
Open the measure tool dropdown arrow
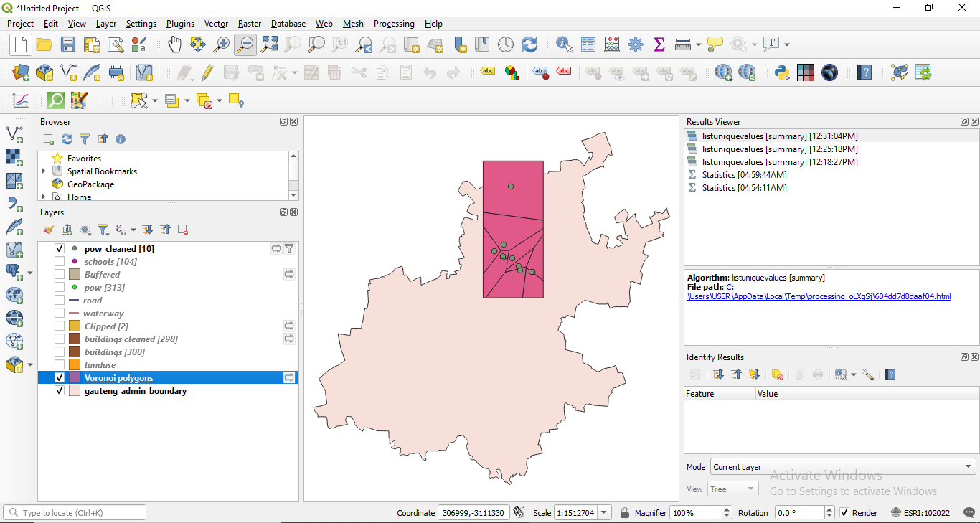(x=699, y=44)
